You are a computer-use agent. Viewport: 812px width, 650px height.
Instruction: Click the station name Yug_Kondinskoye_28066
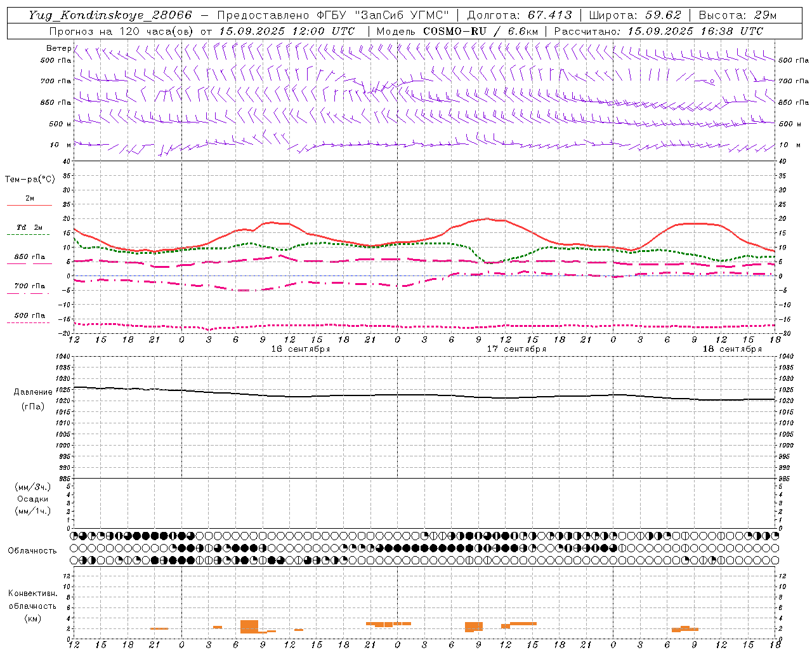pos(110,15)
